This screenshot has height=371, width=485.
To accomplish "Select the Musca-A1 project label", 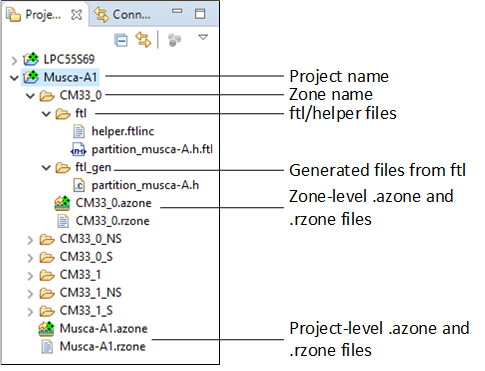I will tap(70, 77).
